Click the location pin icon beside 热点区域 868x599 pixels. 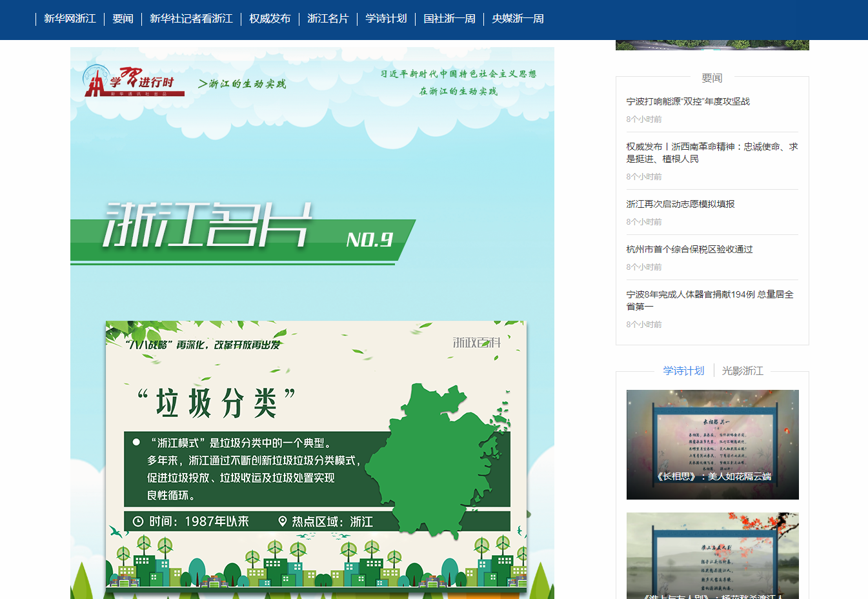(x=282, y=522)
